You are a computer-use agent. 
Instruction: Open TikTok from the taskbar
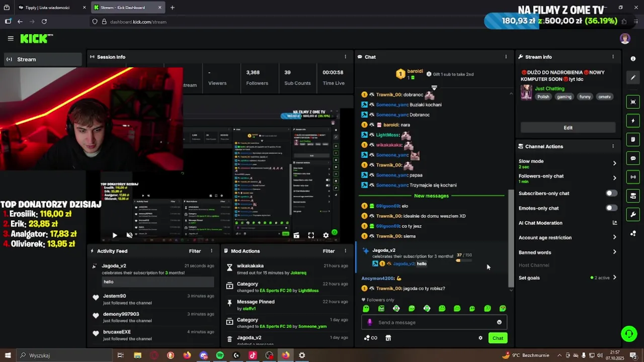pos(253,355)
